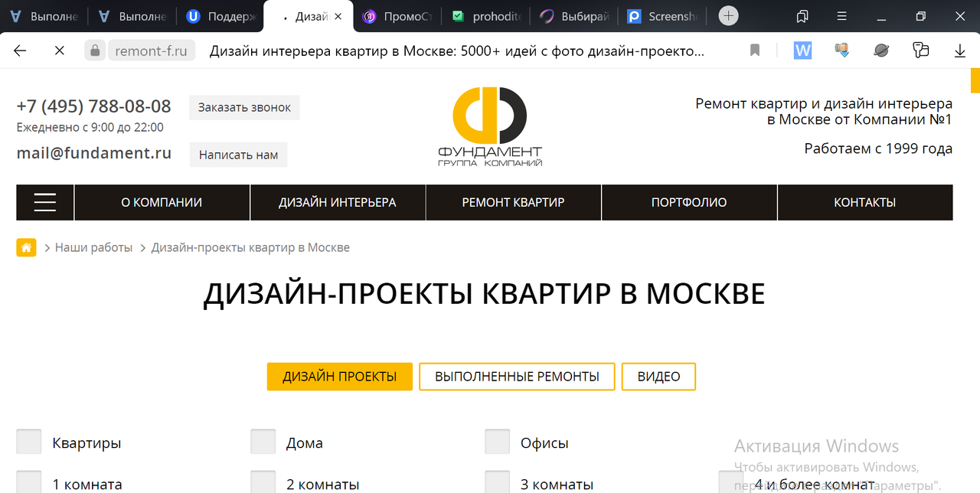Switch to the Поддерж browser tab
The image size is (980, 493).
click(221, 16)
